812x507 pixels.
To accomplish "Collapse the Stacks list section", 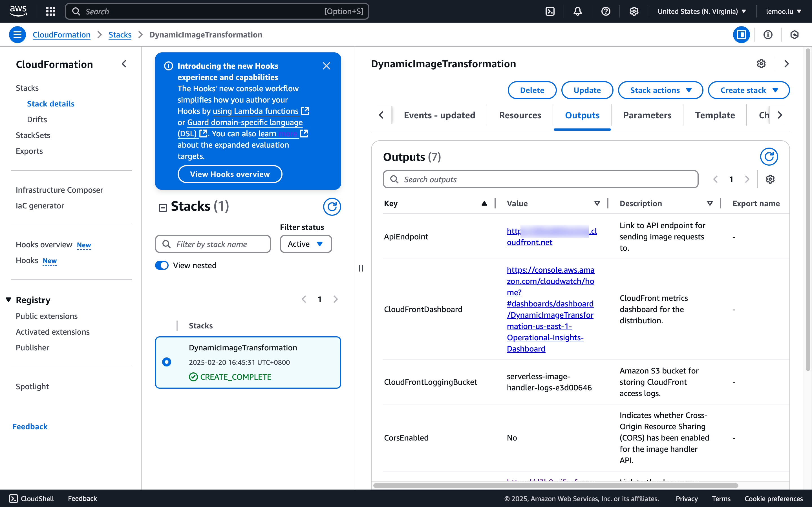I will tap(163, 208).
